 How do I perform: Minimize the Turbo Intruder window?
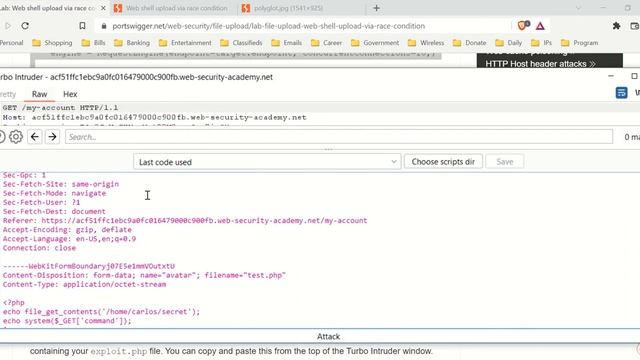tap(611, 76)
